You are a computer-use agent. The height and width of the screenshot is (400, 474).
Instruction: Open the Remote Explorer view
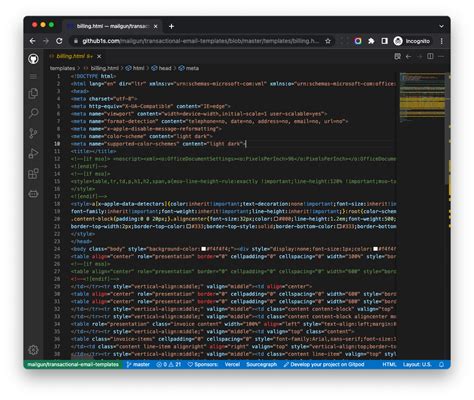[x=33, y=194]
